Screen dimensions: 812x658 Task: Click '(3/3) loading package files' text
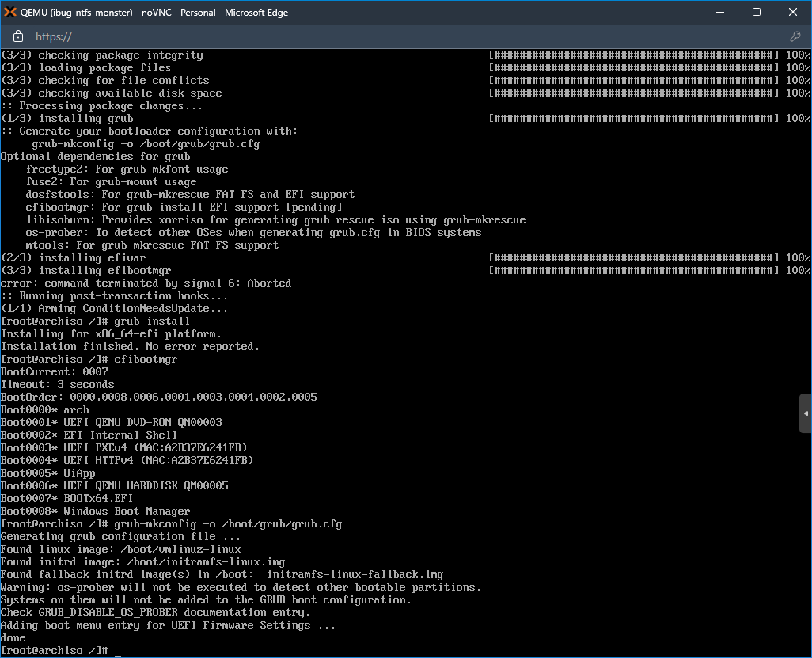point(86,68)
